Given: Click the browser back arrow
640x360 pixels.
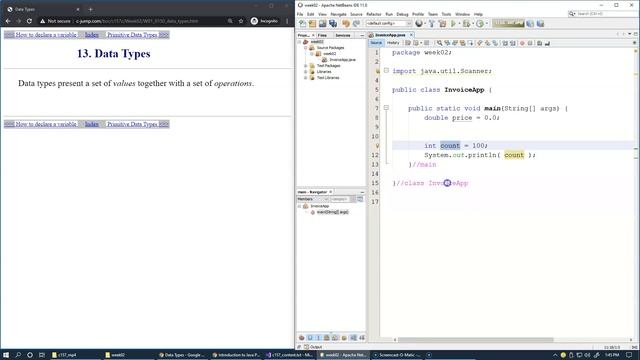Looking at the screenshot, I should point(8,21).
